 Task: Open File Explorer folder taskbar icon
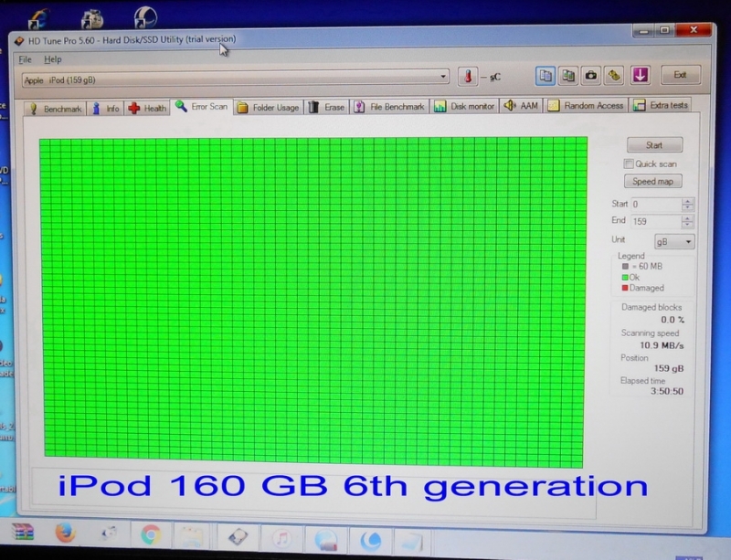[192, 536]
